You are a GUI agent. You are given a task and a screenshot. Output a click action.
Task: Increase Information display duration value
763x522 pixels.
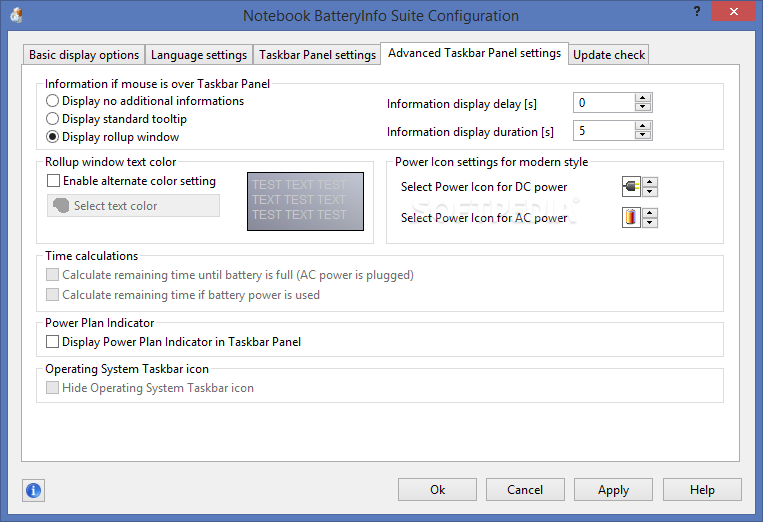tap(643, 126)
